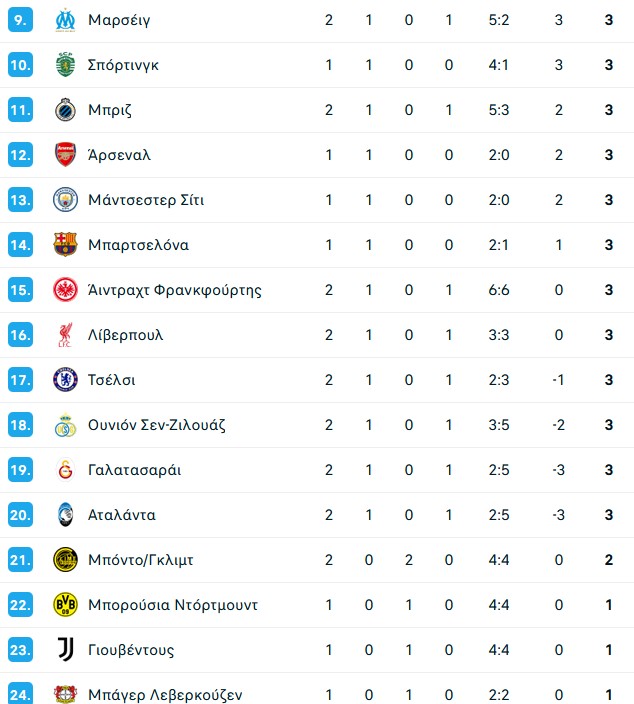Click the Barcelona crest icon

[65, 245]
